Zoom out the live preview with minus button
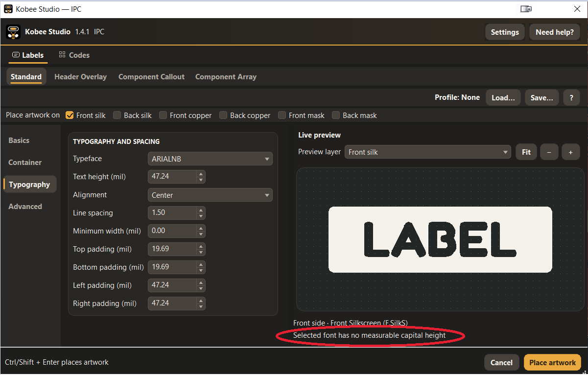The image size is (588, 375). [549, 152]
